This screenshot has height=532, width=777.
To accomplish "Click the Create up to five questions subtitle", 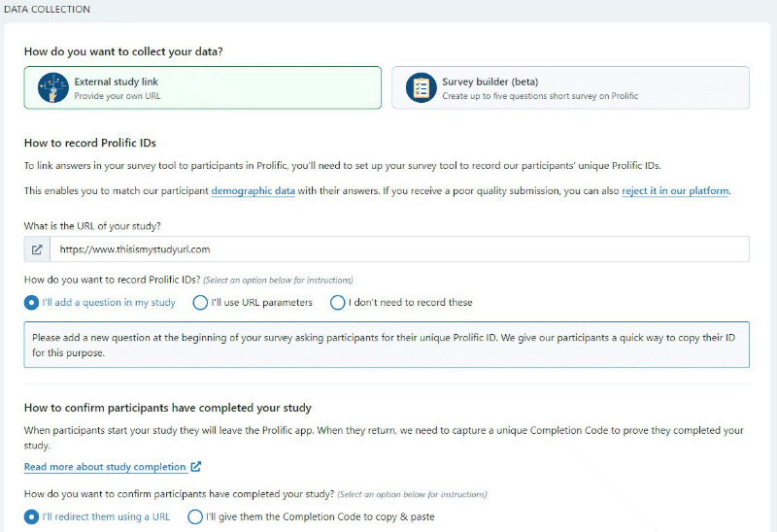I will pyautogui.click(x=540, y=96).
